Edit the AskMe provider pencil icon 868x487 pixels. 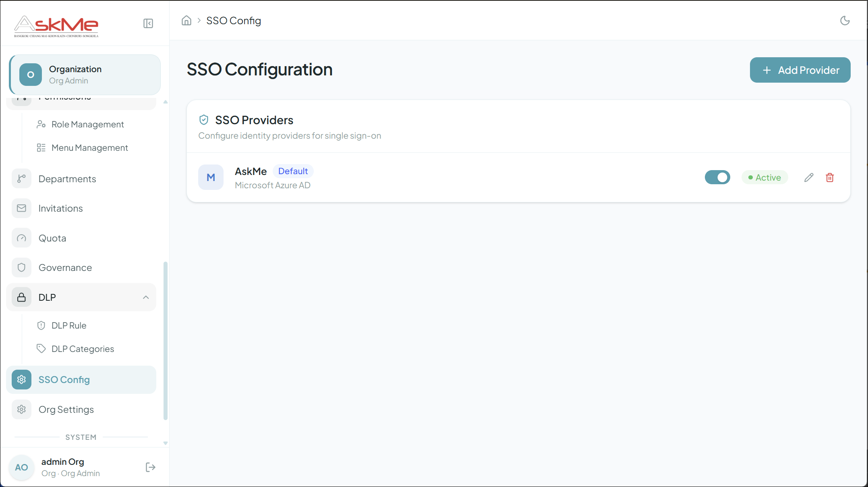809,177
